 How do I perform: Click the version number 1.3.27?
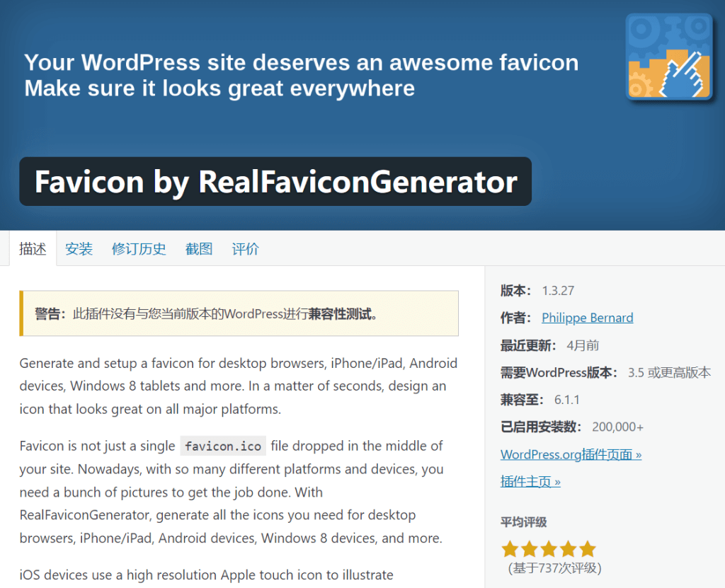point(558,291)
